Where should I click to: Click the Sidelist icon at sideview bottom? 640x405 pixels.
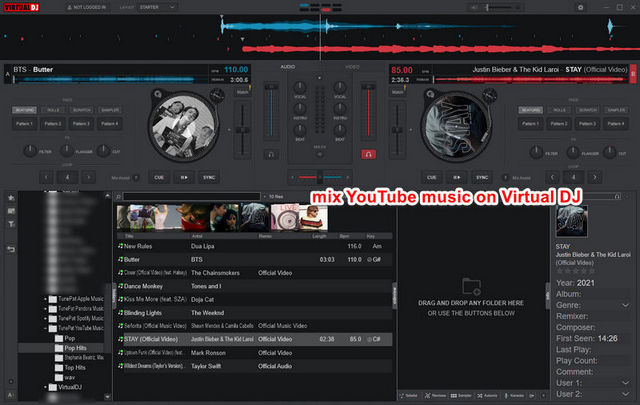[402, 395]
